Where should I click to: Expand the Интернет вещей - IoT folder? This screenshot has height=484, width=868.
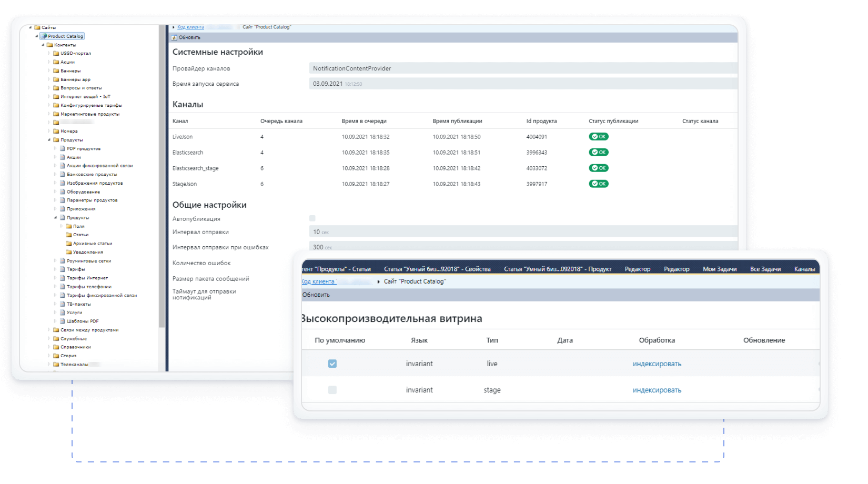49,96
